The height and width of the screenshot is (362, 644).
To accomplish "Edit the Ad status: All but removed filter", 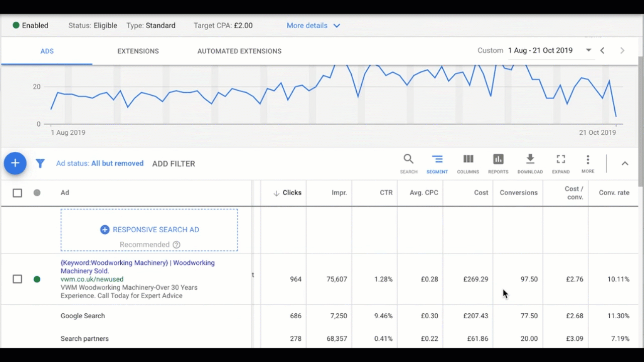I will coord(100,163).
